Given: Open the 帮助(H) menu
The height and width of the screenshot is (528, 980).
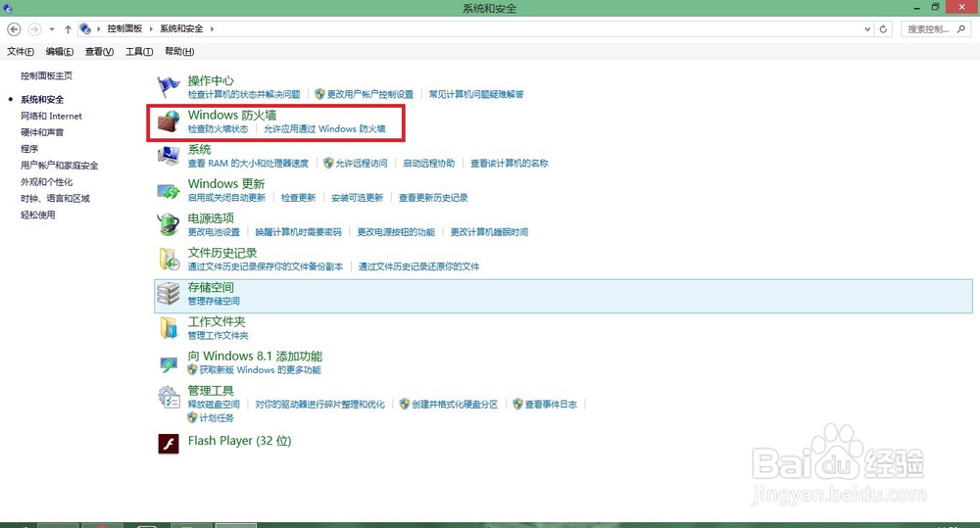Looking at the screenshot, I should point(179,51).
